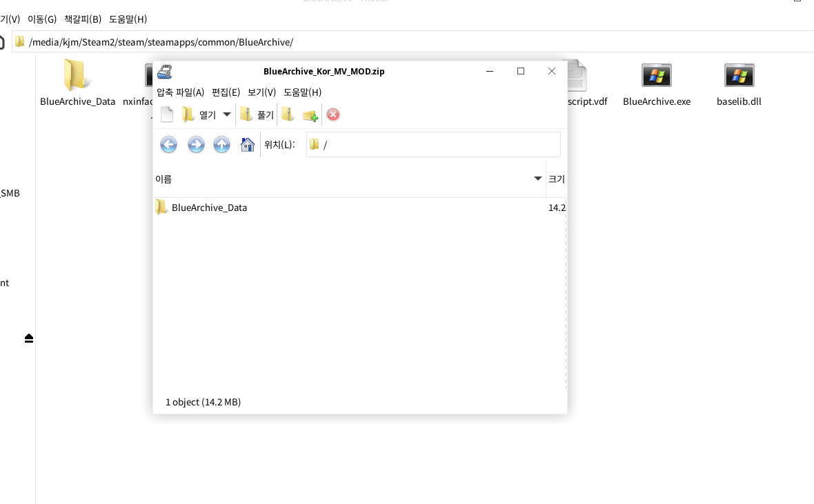Screen dimensions: 814x504
Task: Click the 14.2 size value in the archive list
Action: tap(557, 208)
